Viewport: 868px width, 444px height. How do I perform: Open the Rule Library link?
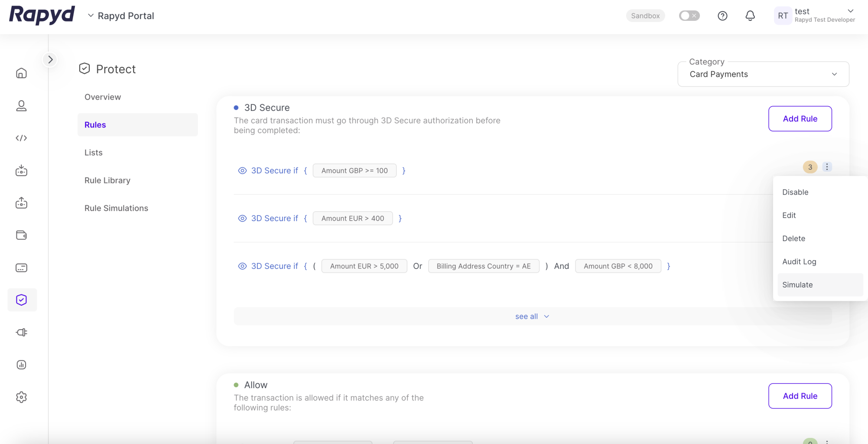pyautogui.click(x=107, y=180)
